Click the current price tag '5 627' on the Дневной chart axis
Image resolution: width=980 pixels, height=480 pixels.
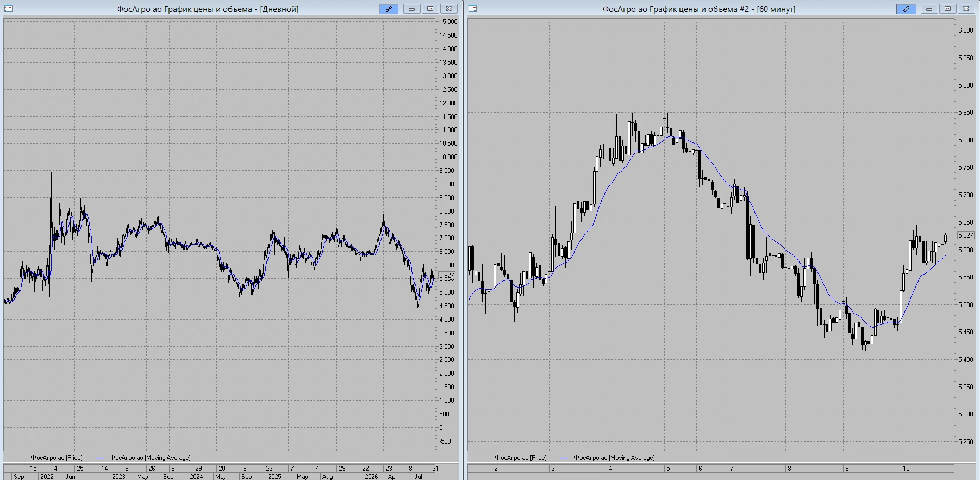447,276
